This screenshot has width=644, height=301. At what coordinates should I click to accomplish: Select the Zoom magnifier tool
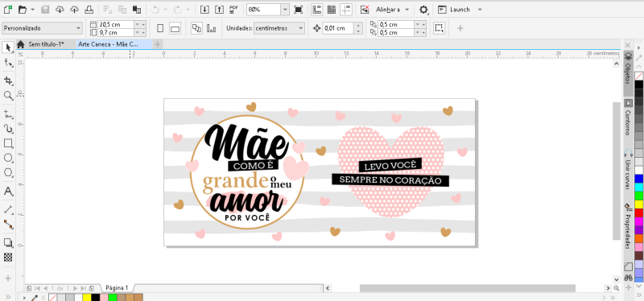(8, 95)
